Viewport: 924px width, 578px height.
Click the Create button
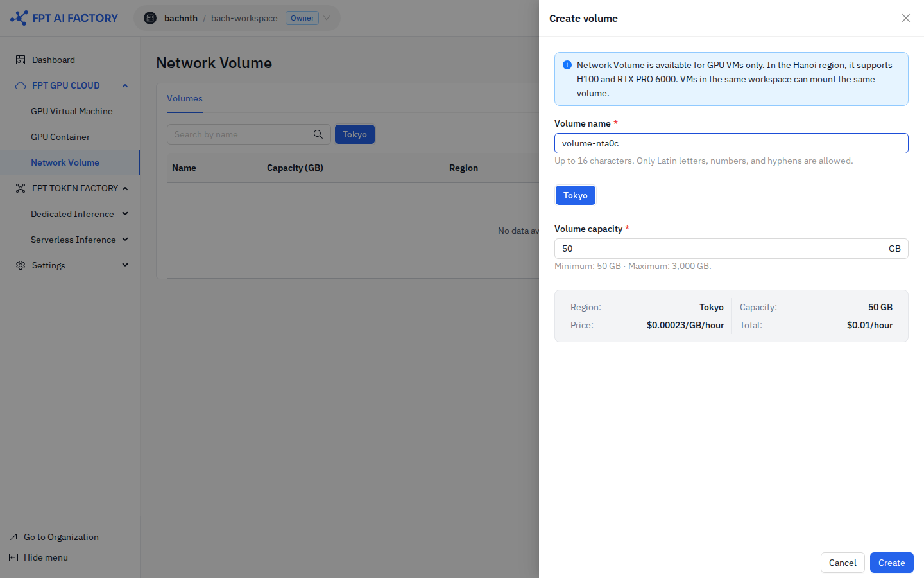(x=892, y=563)
